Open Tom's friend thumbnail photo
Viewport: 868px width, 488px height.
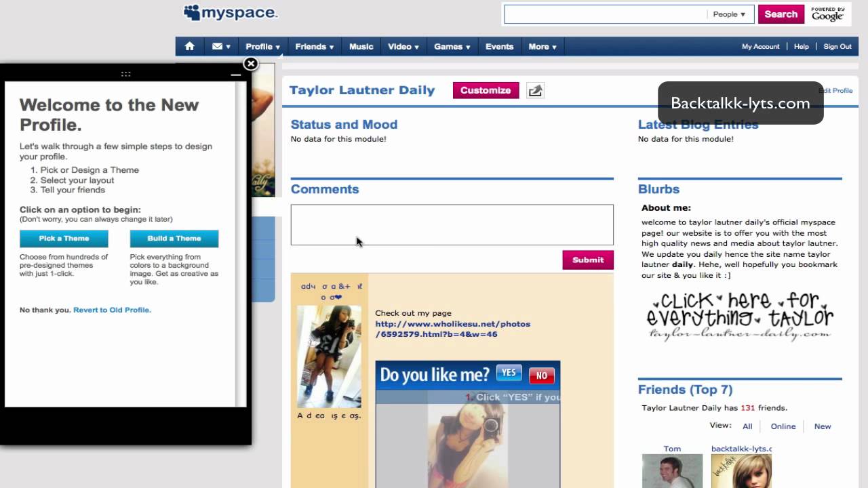(x=672, y=471)
